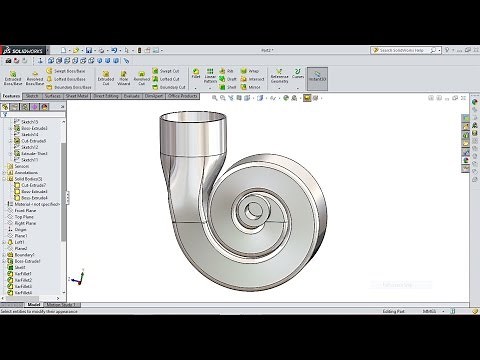Switch to the Office Products tab
This screenshot has height=360, width=480.
point(183,96)
